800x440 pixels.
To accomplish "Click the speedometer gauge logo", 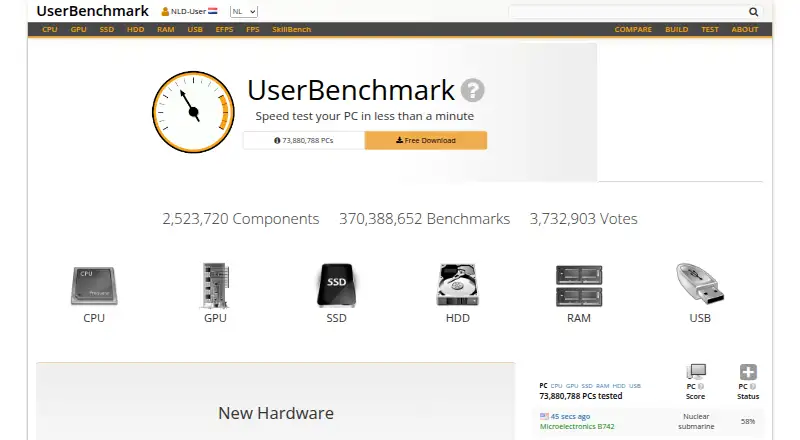I will [193, 112].
